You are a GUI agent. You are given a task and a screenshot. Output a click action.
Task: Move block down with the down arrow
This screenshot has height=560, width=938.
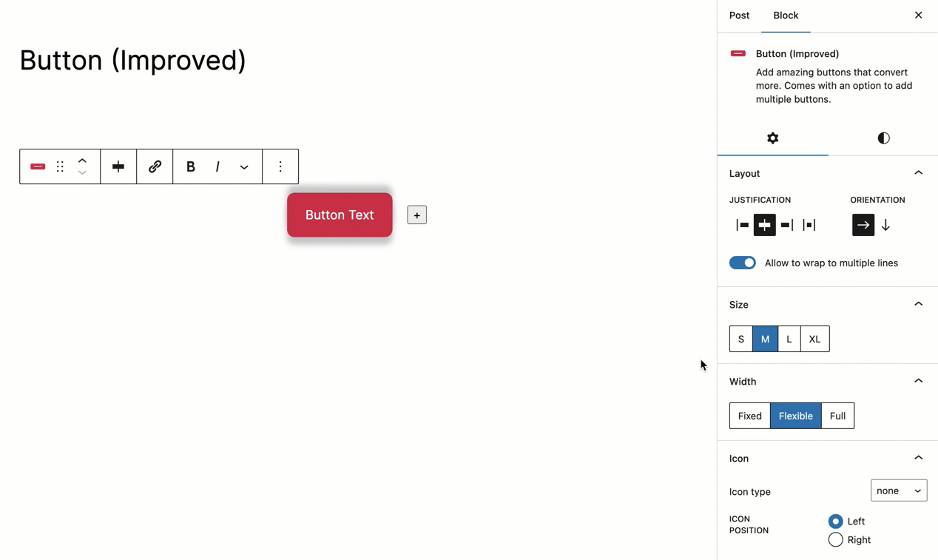coord(82,173)
